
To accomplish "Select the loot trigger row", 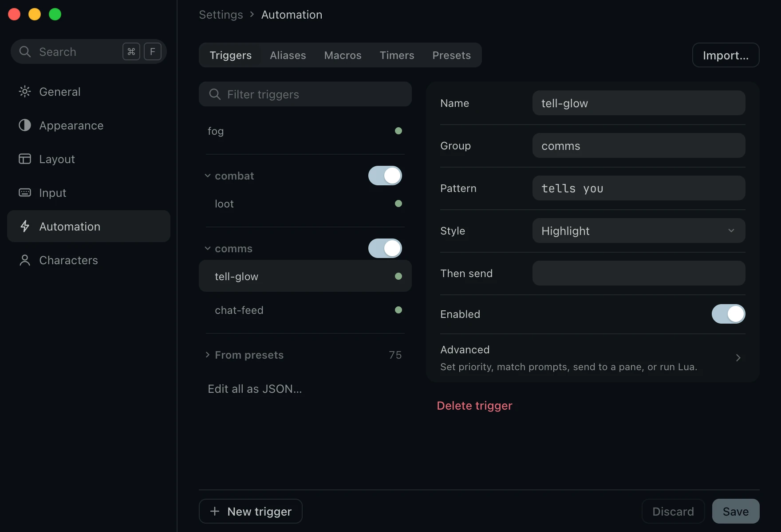I will coord(305,204).
